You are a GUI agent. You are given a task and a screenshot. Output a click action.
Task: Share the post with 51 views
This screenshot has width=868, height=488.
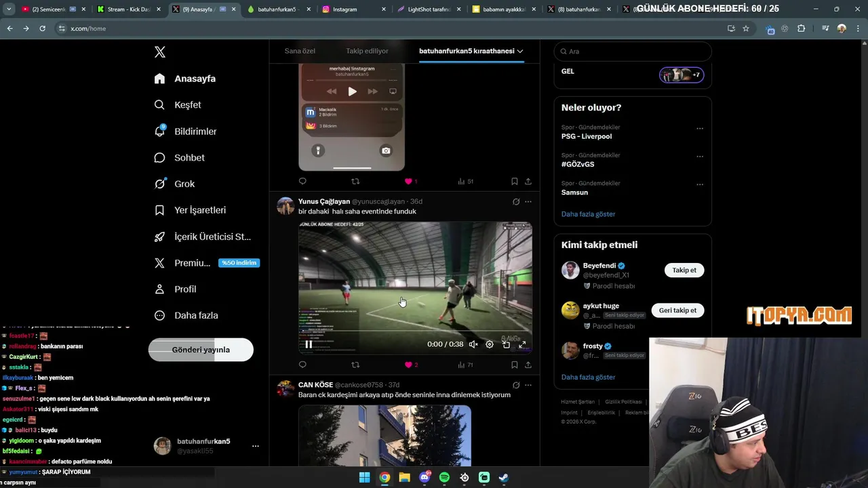pos(528,181)
